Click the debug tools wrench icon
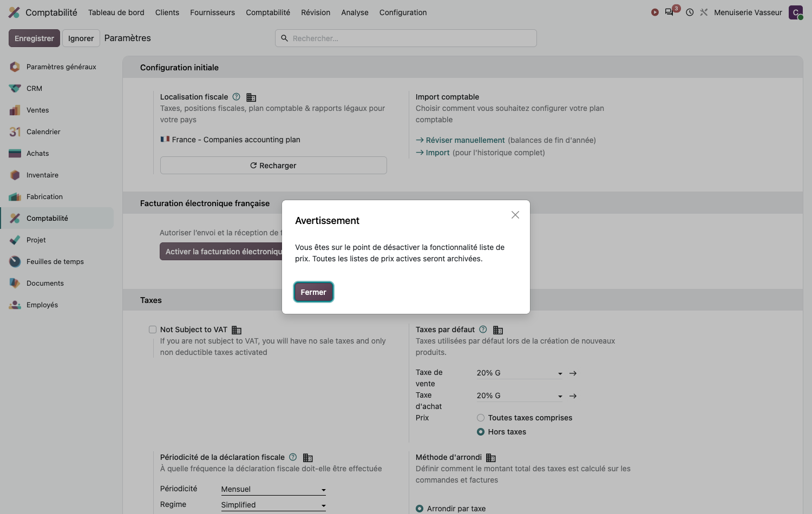 (704, 12)
